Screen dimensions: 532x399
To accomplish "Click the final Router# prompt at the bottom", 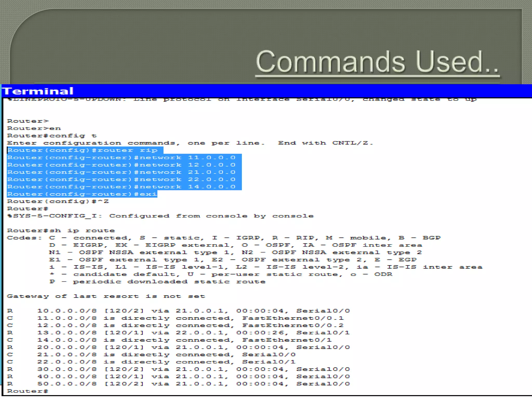I will click(28, 391).
